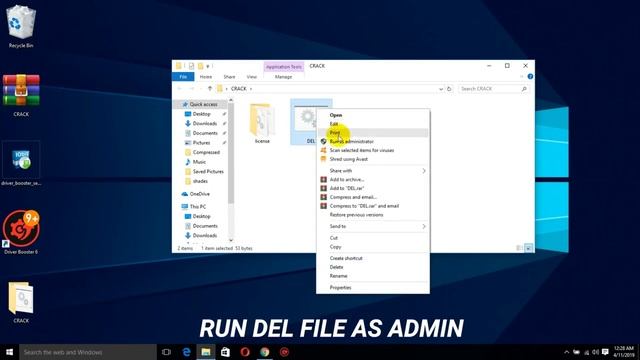Switch to the View ribbon tab
This screenshot has width=640, height=360.
pos(252,77)
